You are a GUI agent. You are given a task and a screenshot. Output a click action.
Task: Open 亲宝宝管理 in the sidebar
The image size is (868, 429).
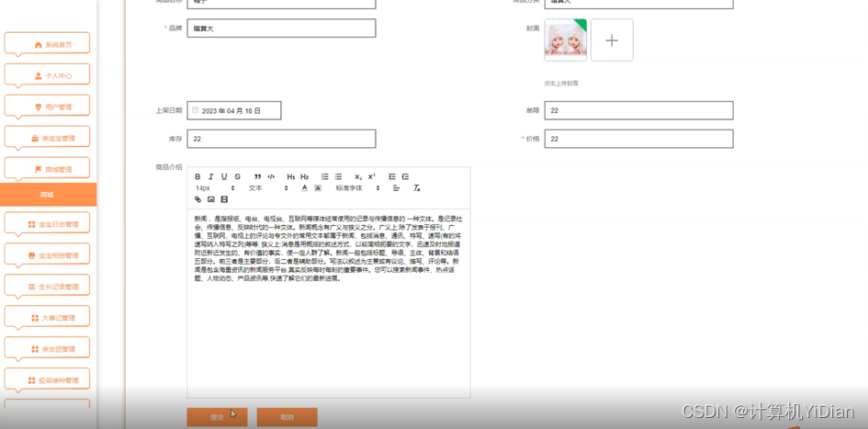tap(47, 139)
